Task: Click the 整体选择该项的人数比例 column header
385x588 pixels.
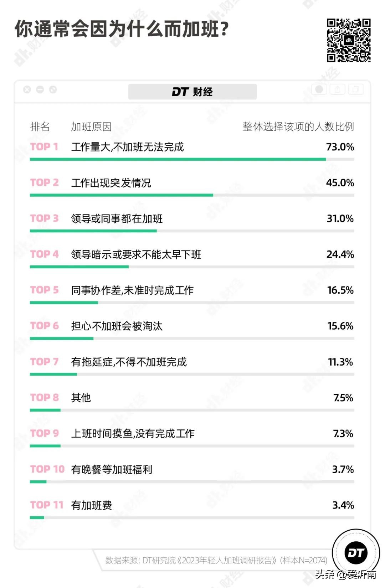Action: point(298,127)
